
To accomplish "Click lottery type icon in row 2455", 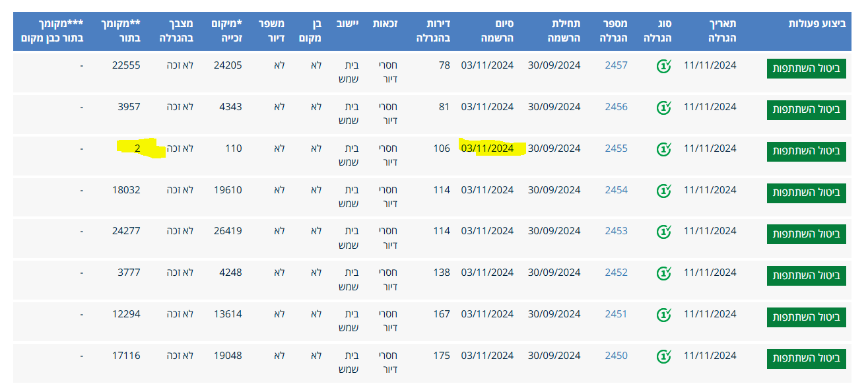I will 663,149.
